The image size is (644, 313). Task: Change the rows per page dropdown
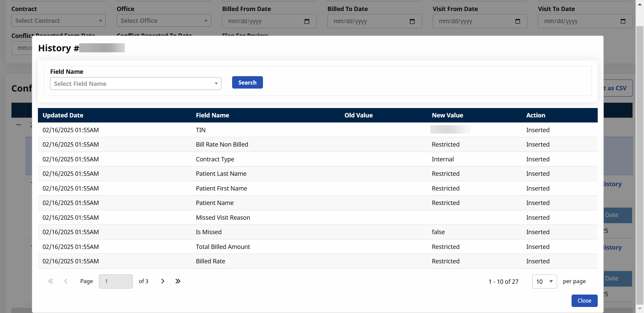544,281
